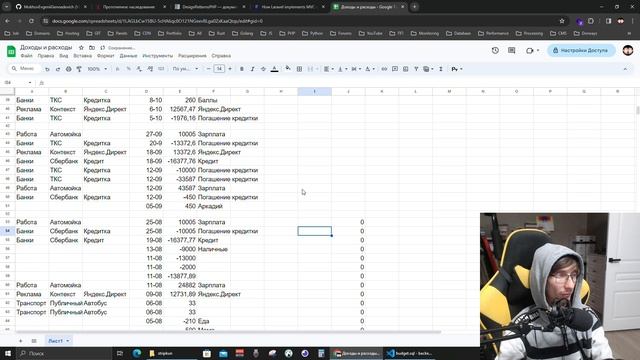This screenshot has width=640, height=360.
Task: Open the functions sigma button
Action: 441,69
